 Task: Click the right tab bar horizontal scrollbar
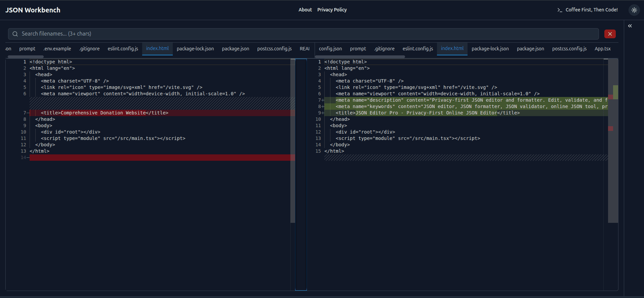coord(360,57)
